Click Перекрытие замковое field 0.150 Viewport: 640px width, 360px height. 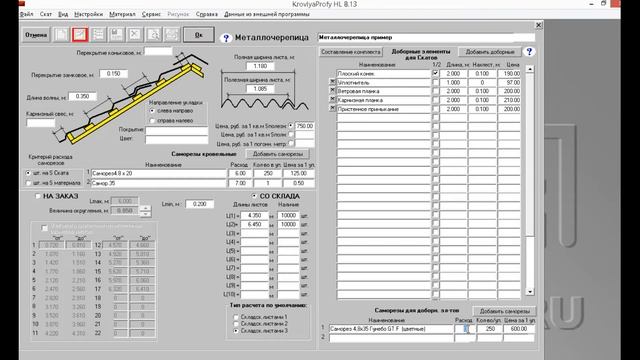[113, 74]
